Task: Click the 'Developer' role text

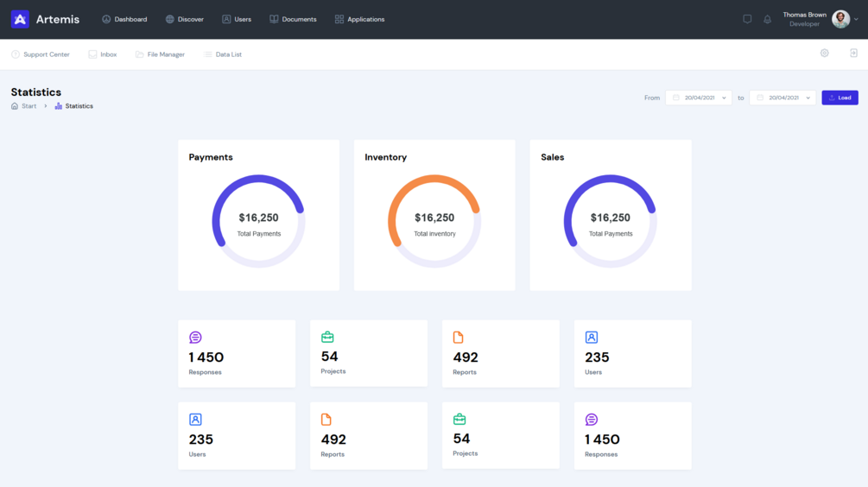Action: (x=804, y=24)
